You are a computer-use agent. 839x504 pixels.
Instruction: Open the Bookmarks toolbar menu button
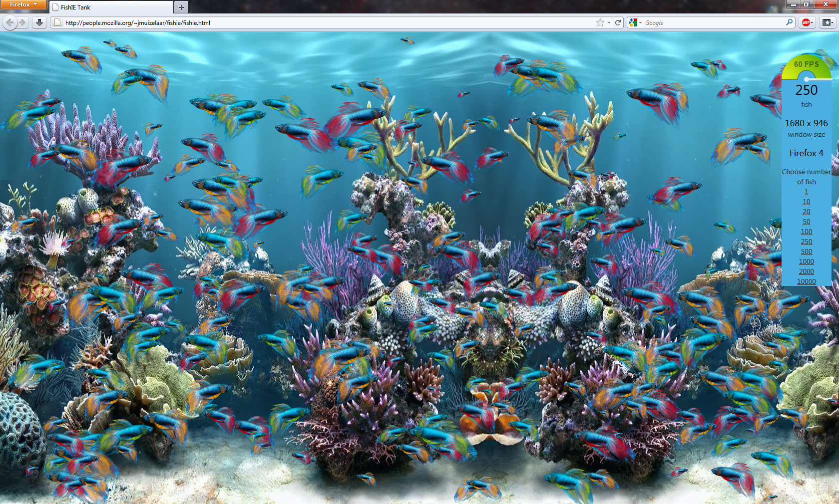pyautogui.click(x=828, y=22)
